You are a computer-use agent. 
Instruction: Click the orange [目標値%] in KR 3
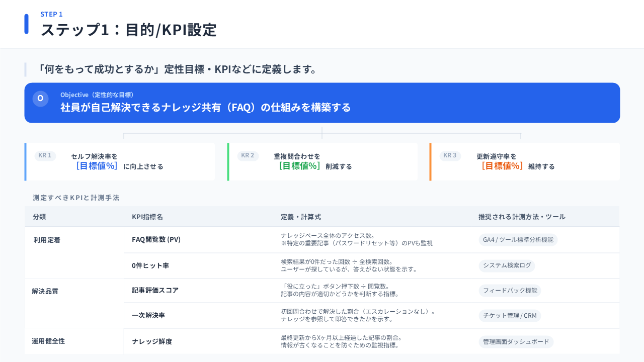pyautogui.click(x=502, y=166)
